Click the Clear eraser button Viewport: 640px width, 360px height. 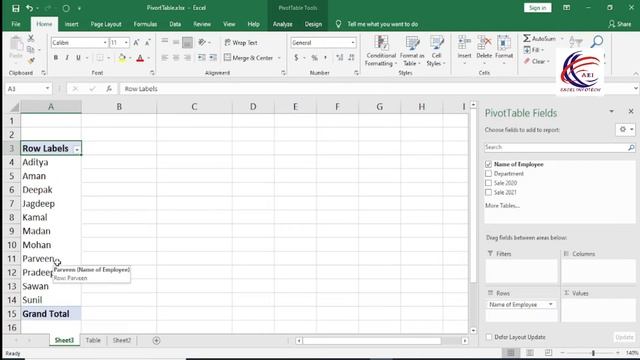tap(536, 61)
